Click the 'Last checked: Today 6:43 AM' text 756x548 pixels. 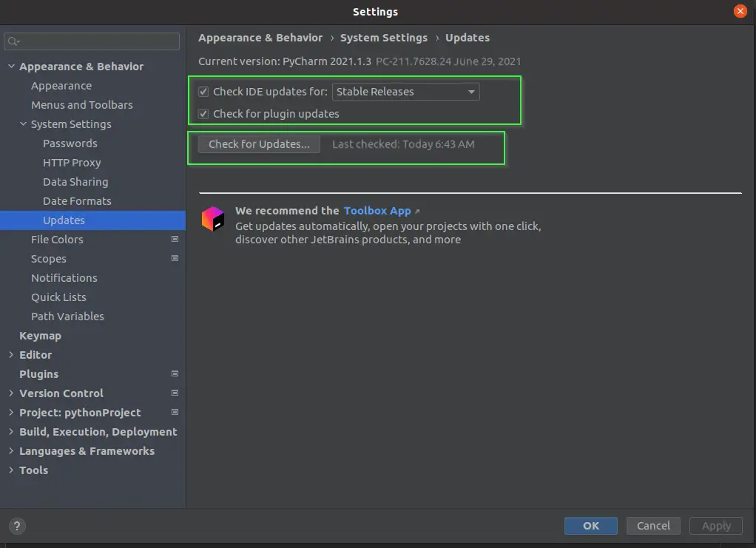[x=403, y=144]
